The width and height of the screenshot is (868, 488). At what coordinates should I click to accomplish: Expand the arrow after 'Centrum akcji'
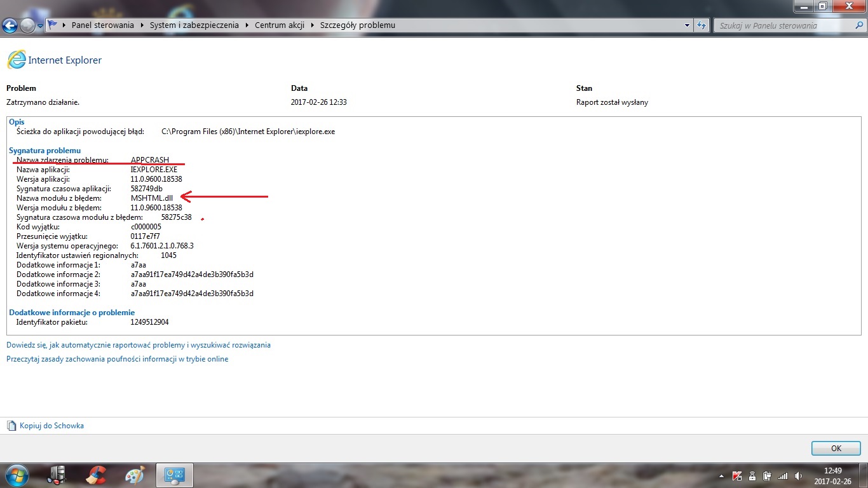point(312,25)
